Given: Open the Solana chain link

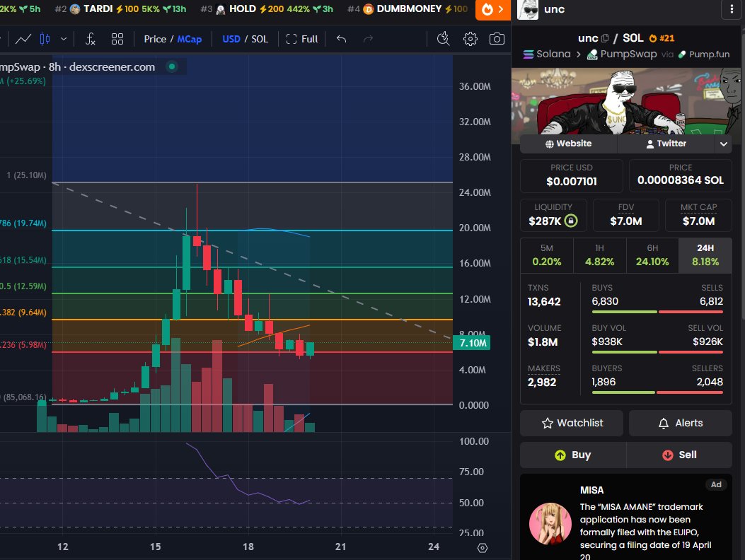Looking at the screenshot, I should pos(547,54).
